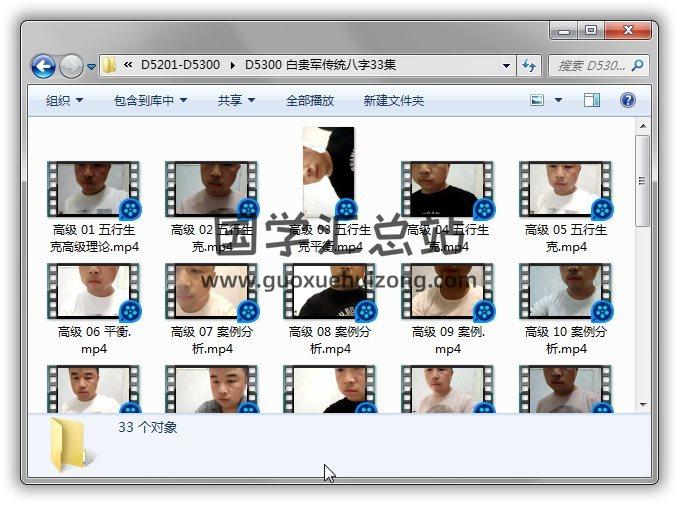
Task: Open the 组织 menu
Action: point(64,100)
